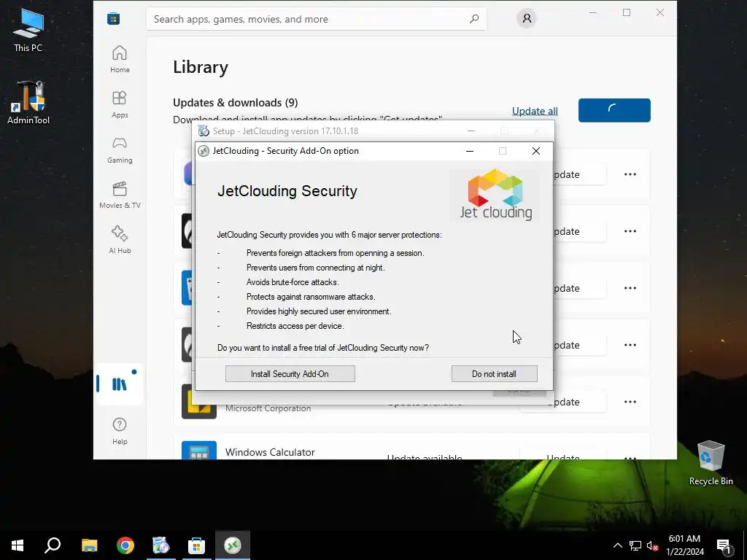Click Install Security Add-On button
This screenshot has width=747, height=560.
tap(290, 374)
